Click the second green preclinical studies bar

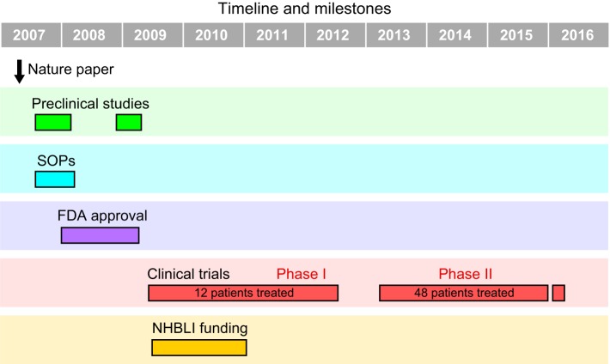point(129,123)
